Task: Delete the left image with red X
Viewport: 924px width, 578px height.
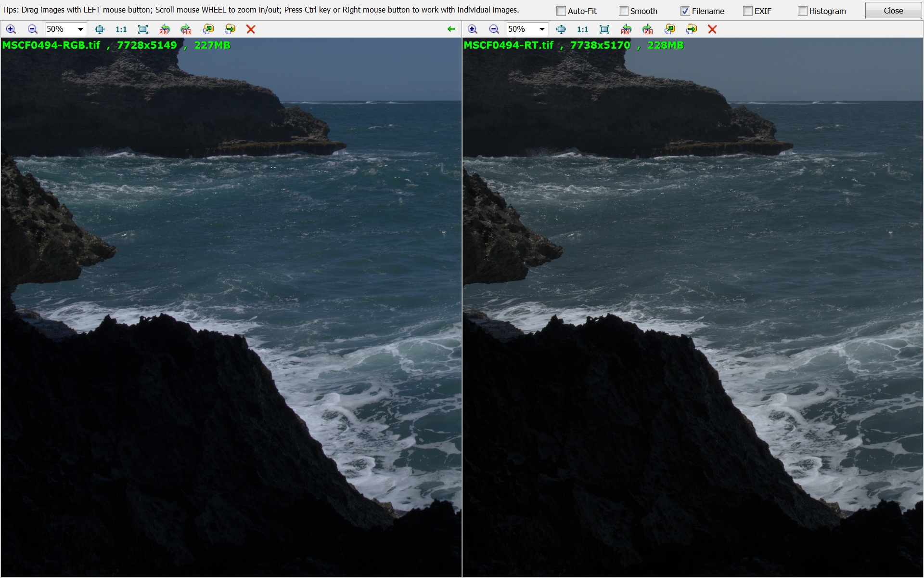Action: (251, 29)
